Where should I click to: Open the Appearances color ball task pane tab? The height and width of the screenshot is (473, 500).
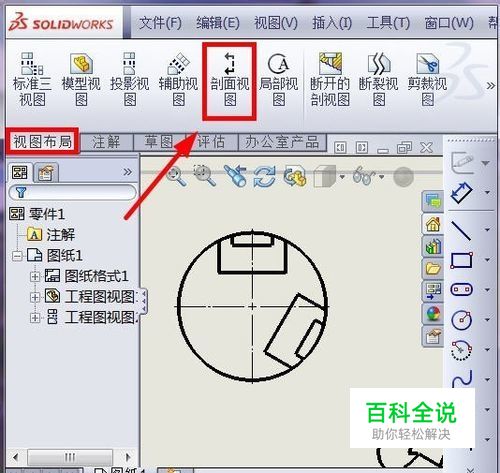(433, 313)
